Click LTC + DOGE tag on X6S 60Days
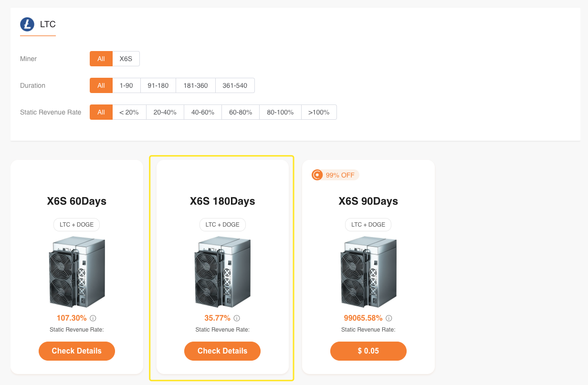The width and height of the screenshot is (588, 385). coord(77,225)
